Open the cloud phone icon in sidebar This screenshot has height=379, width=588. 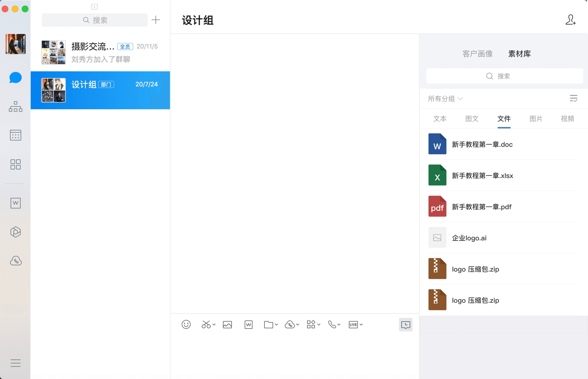pyautogui.click(x=16, y=261)
